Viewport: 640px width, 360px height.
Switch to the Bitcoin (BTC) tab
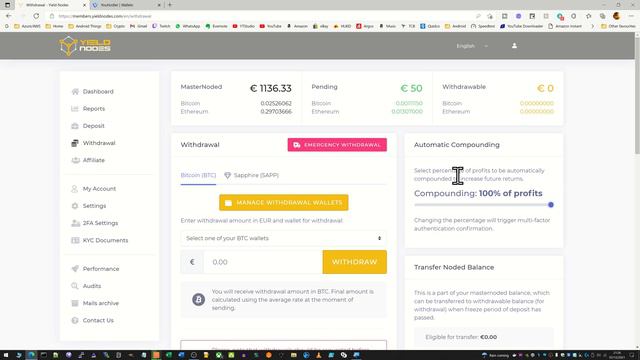click(x=198, y=176)
